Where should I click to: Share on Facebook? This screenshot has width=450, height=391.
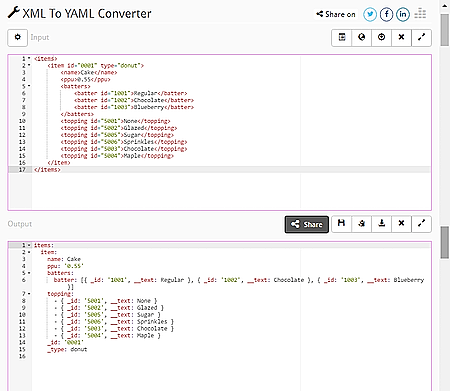coord(386,14)
